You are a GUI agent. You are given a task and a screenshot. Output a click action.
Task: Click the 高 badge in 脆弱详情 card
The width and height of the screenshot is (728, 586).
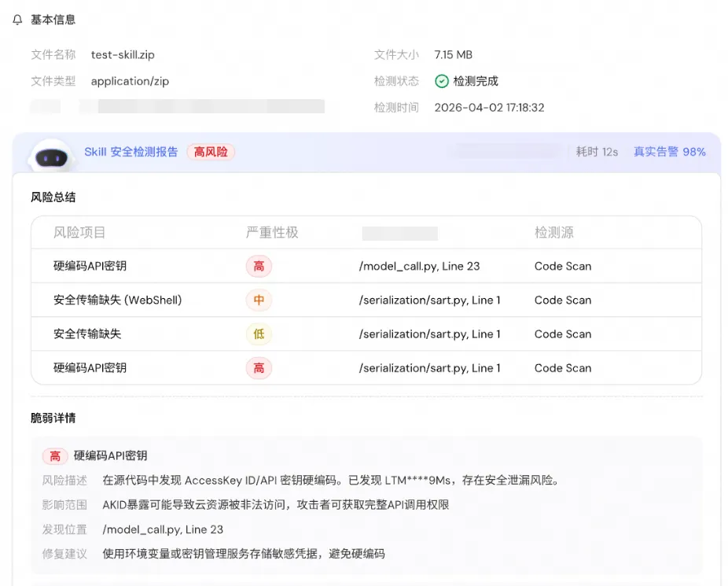pyautogui.click(x=55, y=456)
